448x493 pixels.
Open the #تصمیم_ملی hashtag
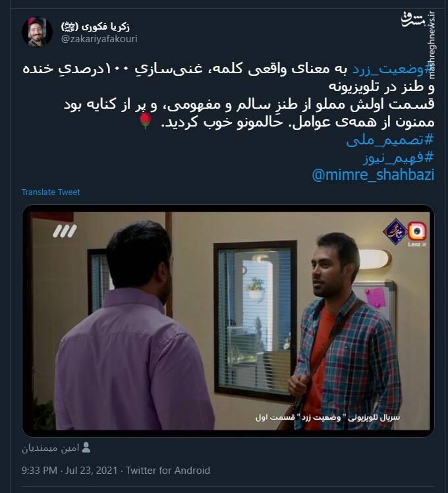pos(390,140)
